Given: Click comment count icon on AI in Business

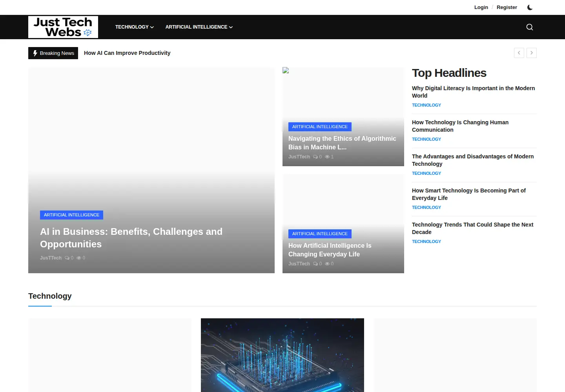Looking at the screenshot, I should click(x=67, y=258).
